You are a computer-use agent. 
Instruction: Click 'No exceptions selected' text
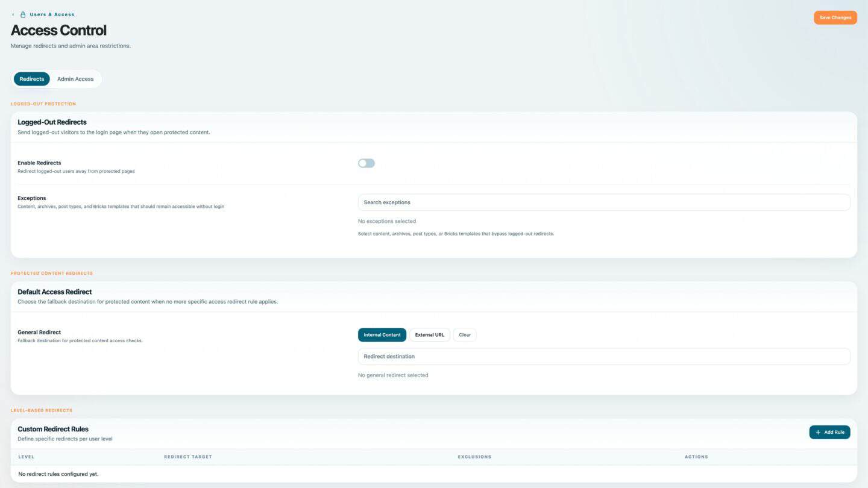(387, 221)
